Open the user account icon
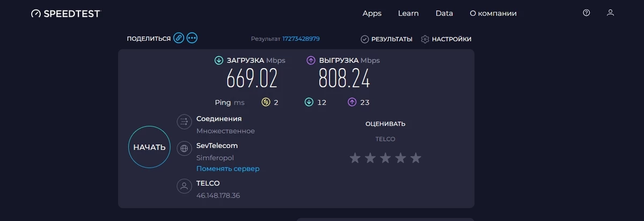This screenshot has width=644, height=221. coord(610,13)
